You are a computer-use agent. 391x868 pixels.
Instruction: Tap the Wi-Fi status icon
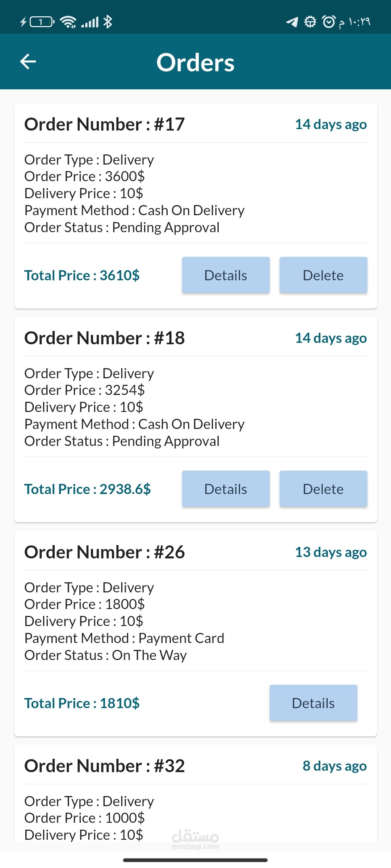coord(68,22)
